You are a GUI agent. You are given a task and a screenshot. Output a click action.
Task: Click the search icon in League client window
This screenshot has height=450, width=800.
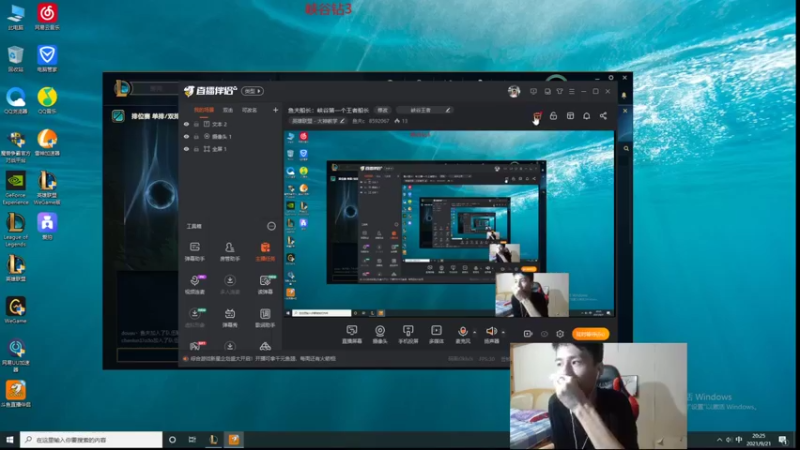[x=626, y=148]
